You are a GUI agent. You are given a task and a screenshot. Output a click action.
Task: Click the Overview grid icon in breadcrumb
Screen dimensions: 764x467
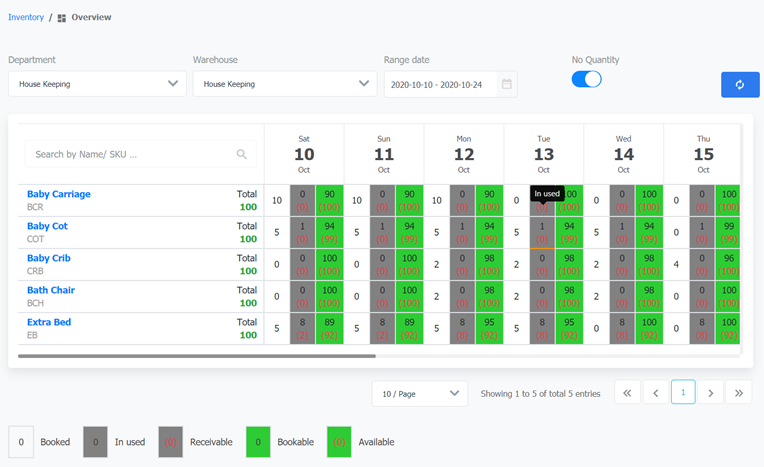[x=62, y=18]
